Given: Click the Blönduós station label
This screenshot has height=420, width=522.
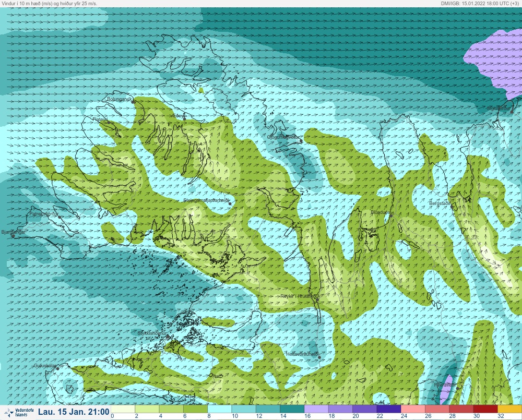Looking at the screenshot, I should pos(380,212).
